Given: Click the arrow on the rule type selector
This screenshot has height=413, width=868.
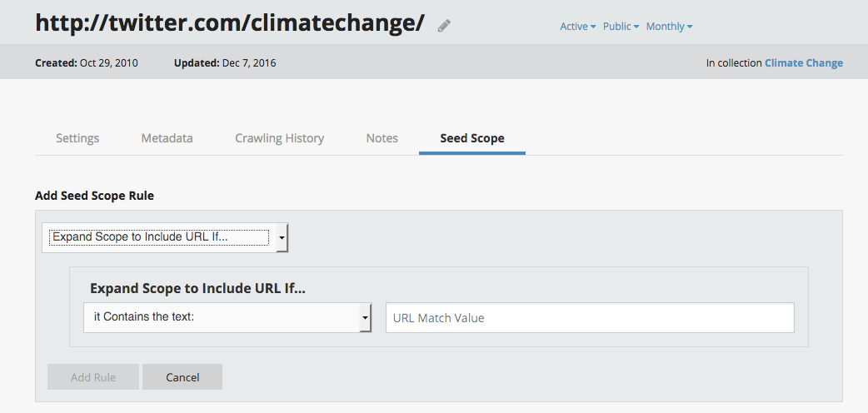Looking at the screenshot, I should click(x=282, y=237).
